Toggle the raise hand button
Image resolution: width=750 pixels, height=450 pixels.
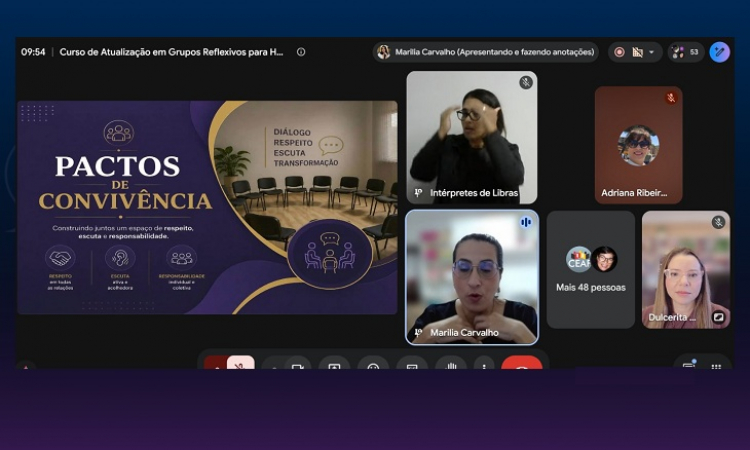coord(451,364)
